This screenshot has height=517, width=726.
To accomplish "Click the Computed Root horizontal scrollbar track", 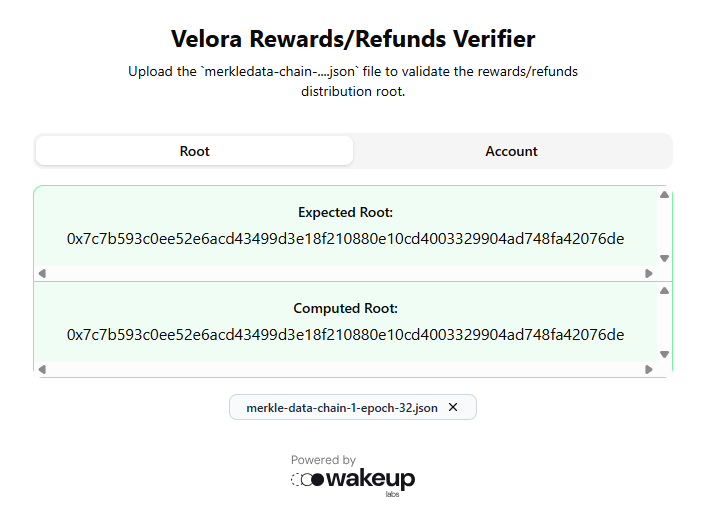I will (x=346, y=370).
